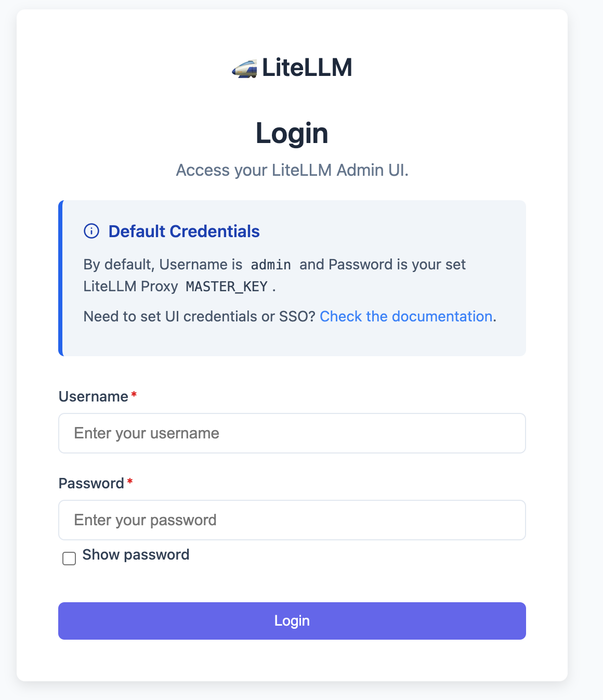603x700 pixels.
Task: Click the Username field label
Action: tap(94, 396)
